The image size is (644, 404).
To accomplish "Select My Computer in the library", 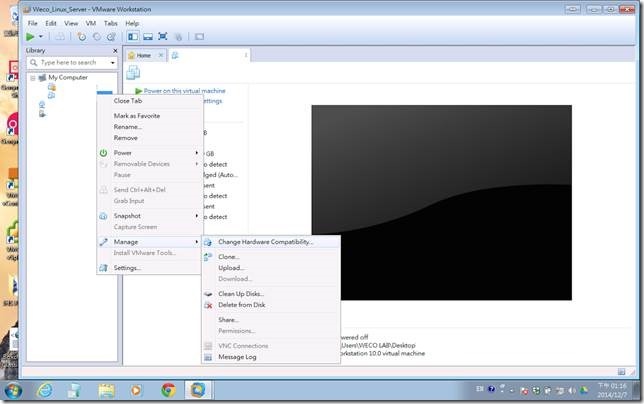I will click(x=68, y=77).
